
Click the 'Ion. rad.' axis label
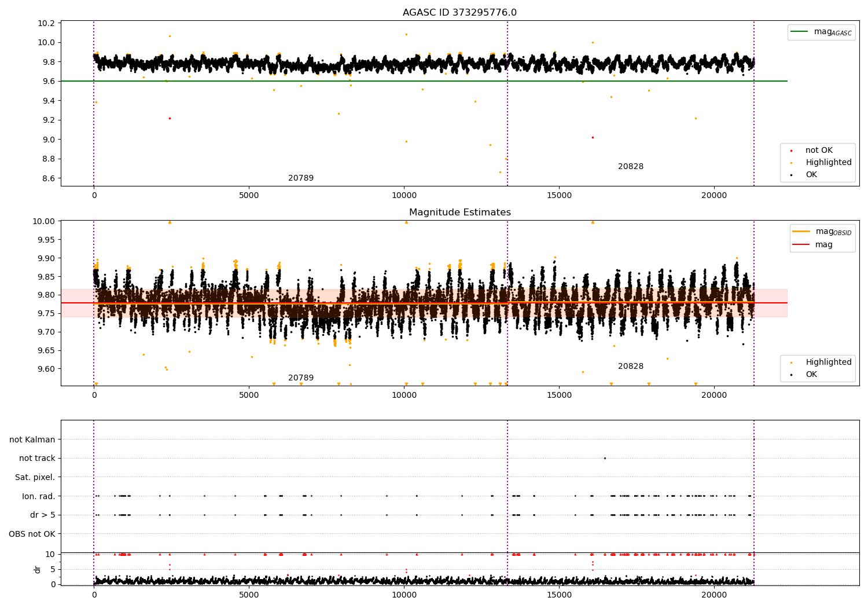[39, 496]
